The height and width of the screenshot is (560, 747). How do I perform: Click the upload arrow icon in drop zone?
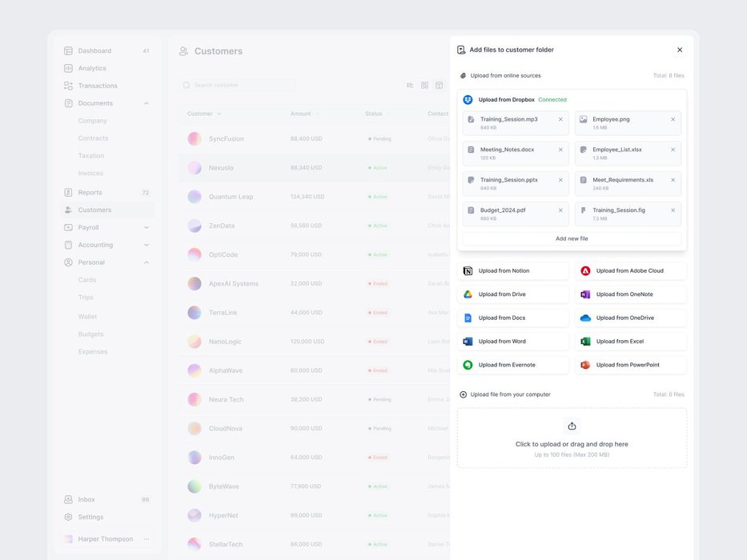572,426
